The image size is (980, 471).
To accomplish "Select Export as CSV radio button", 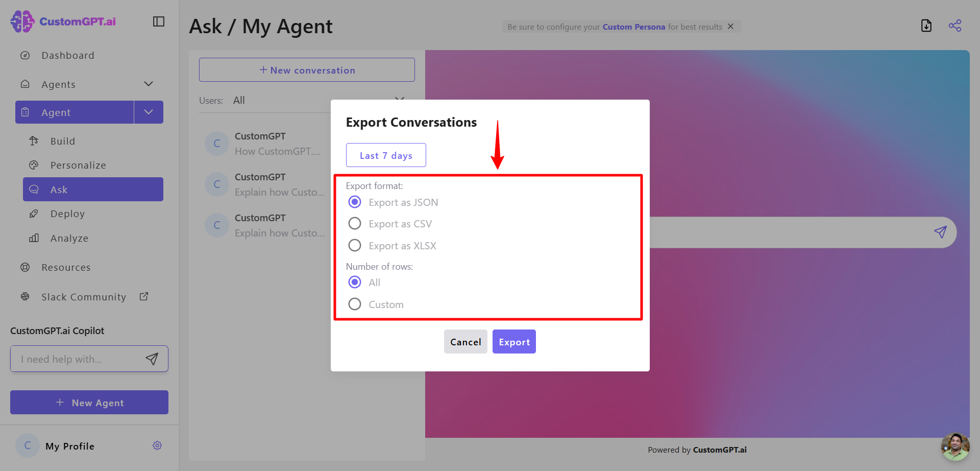I will pos(355,224).
